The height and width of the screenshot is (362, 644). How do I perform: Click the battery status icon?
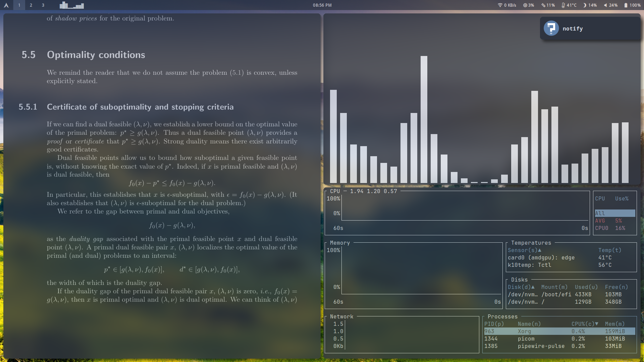[626, 5]
